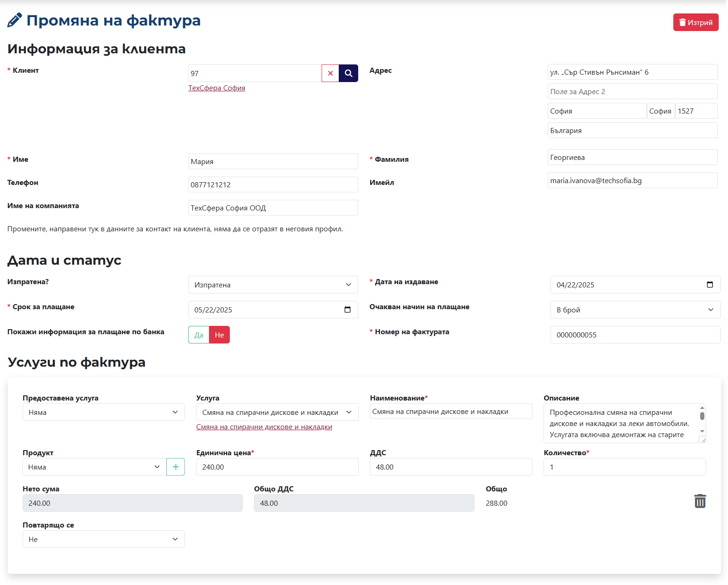Edit the country field България

tap(633, 130)
